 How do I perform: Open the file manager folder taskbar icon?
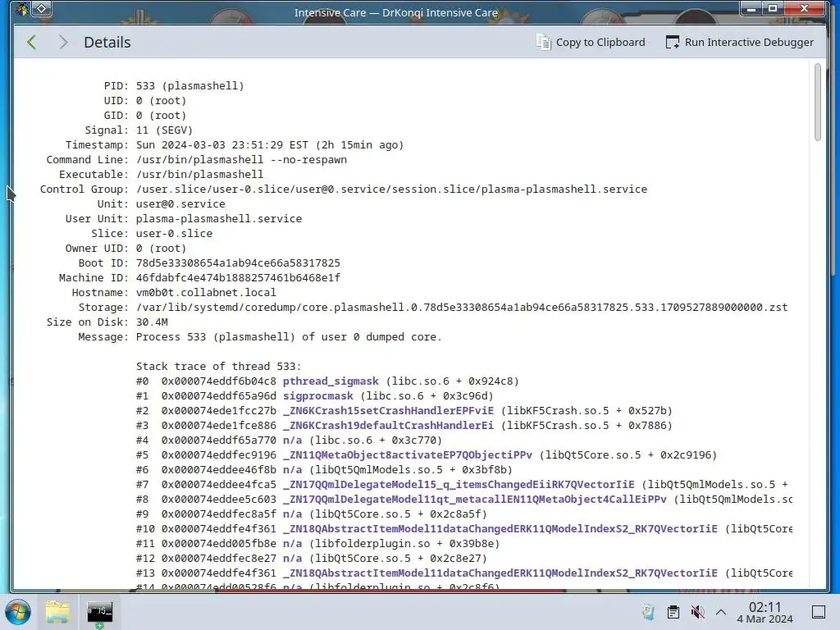point(57,612)
